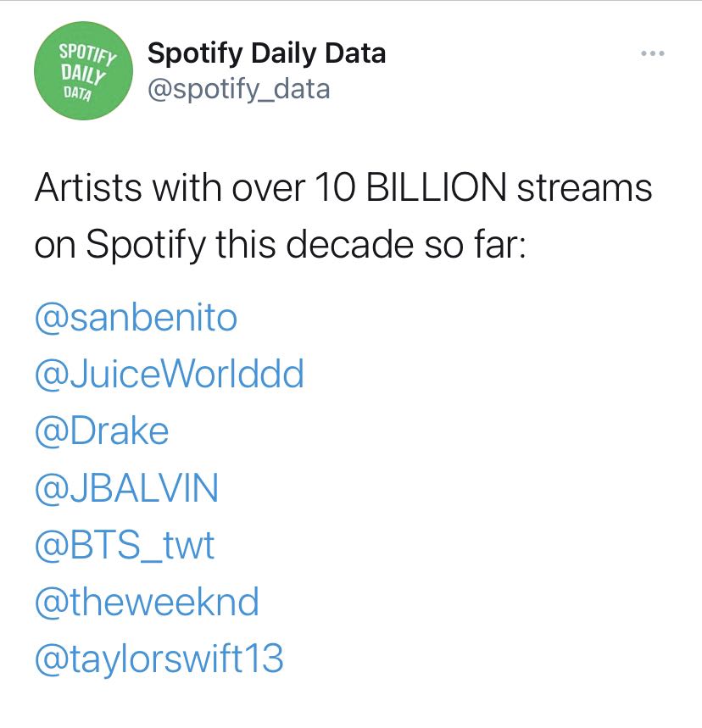Open the @sanbenito mention
The height and width of the screenshot is (728, 702).
click(x=136, y=318)
